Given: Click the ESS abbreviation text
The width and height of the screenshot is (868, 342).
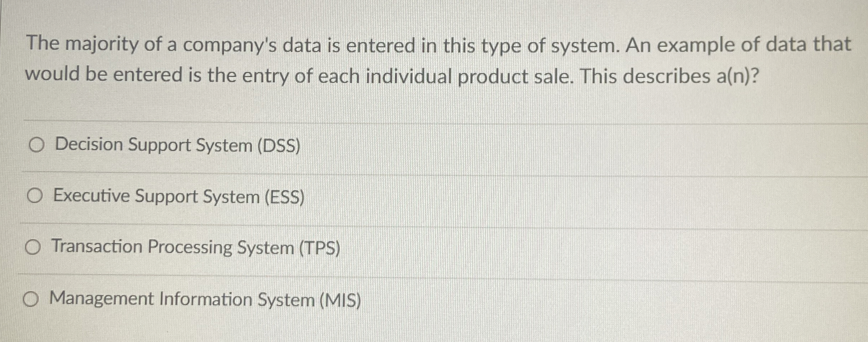Looking at the screenshot, I should click(285, 196).
